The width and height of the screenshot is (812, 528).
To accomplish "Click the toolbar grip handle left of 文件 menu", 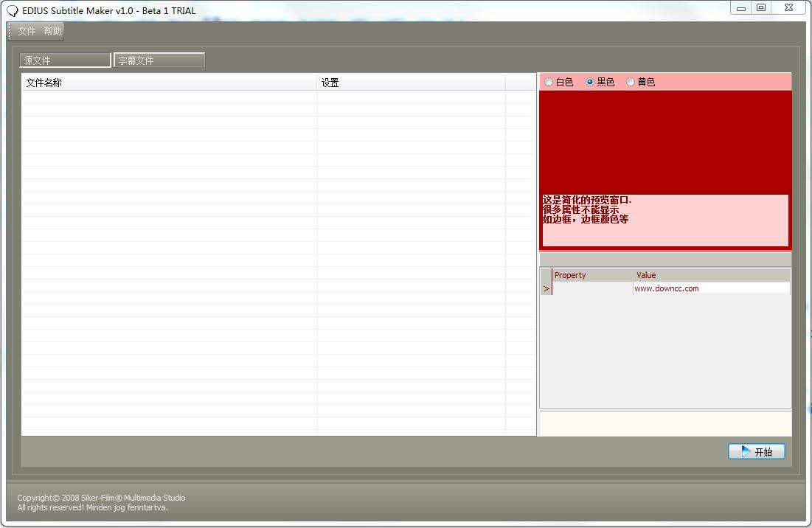I will [8, 31].
